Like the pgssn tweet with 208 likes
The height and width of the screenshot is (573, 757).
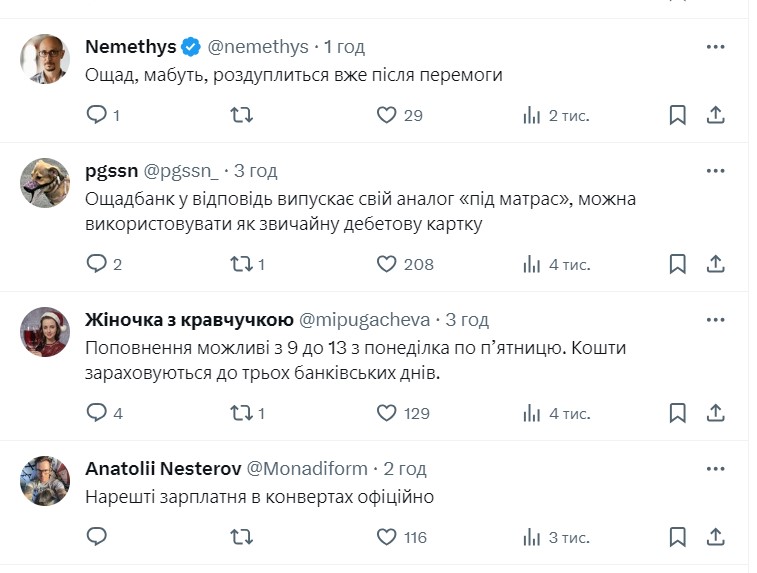click(x=387, y=264)
